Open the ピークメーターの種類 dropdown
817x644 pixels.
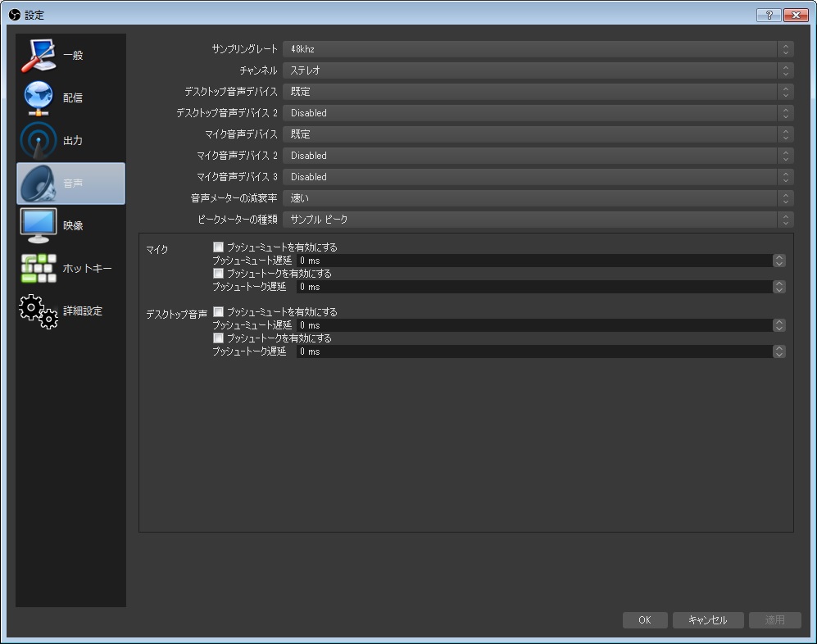538,220
